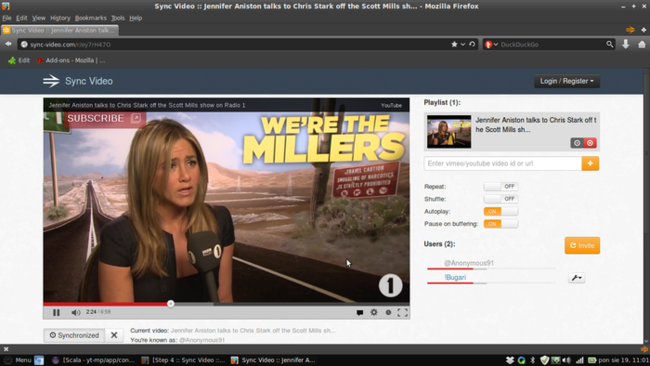This screenshot has width=650, height=366.
Task: Toggle the video captions icon
Action: pyautogui.click(x=360, y=313)
